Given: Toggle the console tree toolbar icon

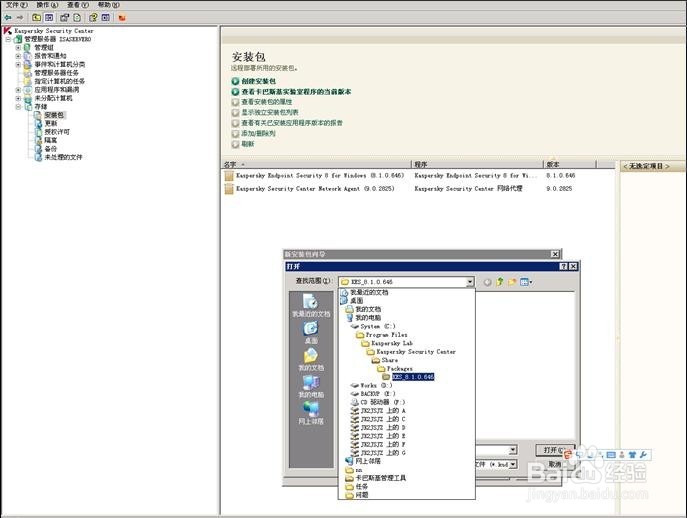Looking at the screenshot, I should (x=49, y=18).
